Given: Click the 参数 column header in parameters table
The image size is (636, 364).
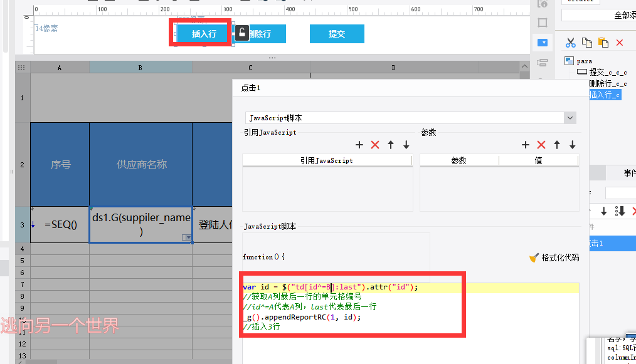Looking at the screenshot, I should coord(459,160).
